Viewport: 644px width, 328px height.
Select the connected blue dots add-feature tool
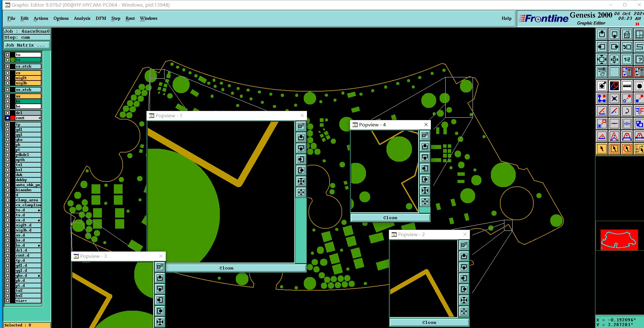(602, 98)
